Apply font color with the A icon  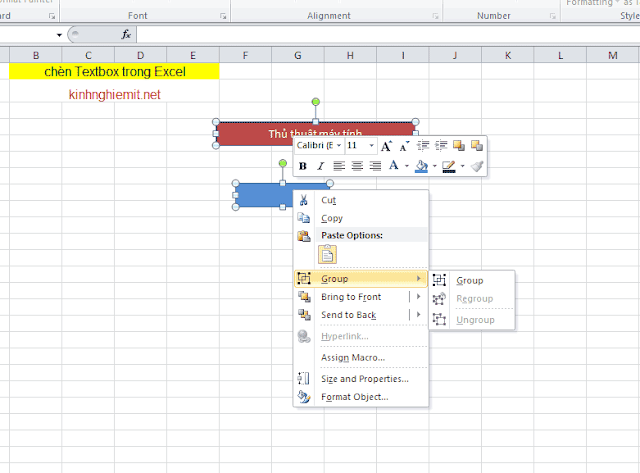tap(393, 165)
